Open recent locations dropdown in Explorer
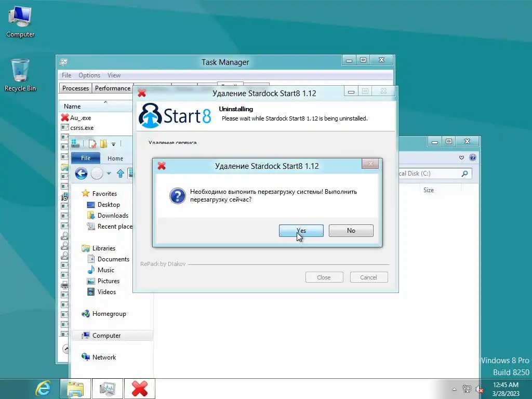 [109, 174]
